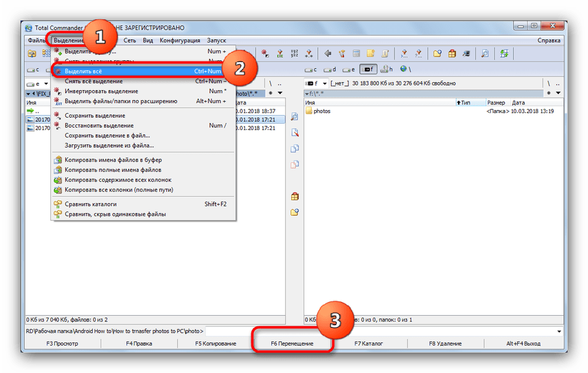
Task: Select drive c in right drive bar
Action: pyautogui.click(x=311, y=70)
